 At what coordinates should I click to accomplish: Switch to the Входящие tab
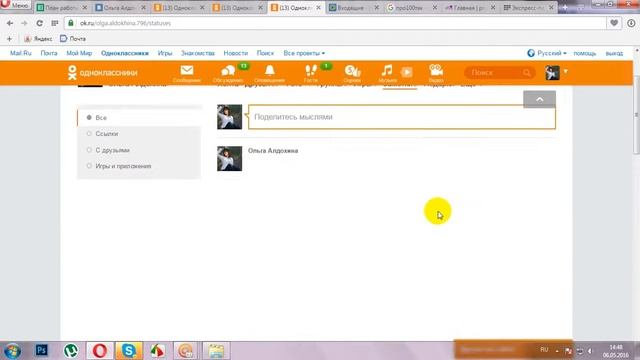350,8
